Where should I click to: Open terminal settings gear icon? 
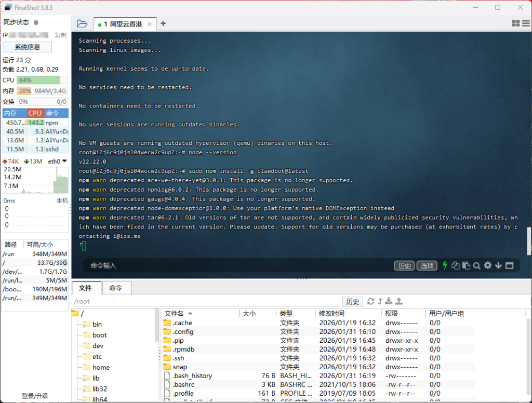click(487, 265)
